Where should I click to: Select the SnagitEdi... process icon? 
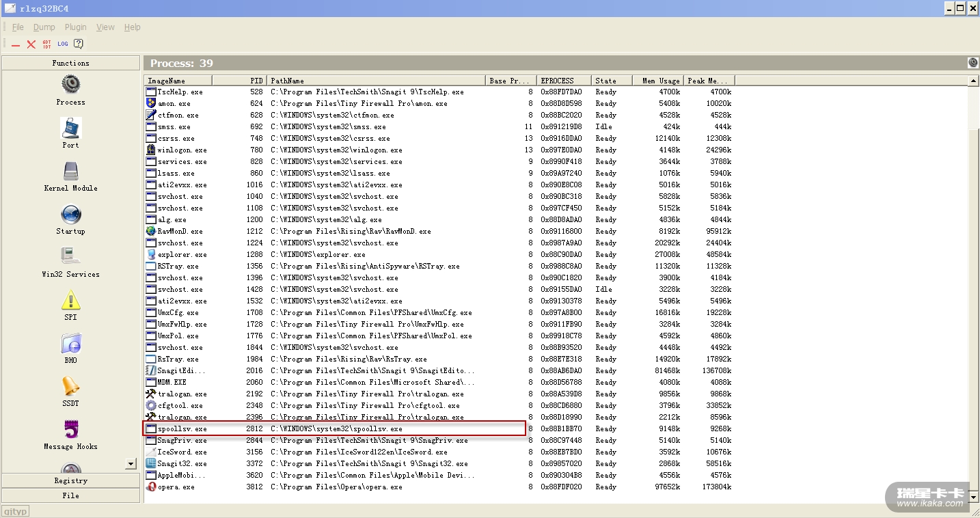click(151, 370)
